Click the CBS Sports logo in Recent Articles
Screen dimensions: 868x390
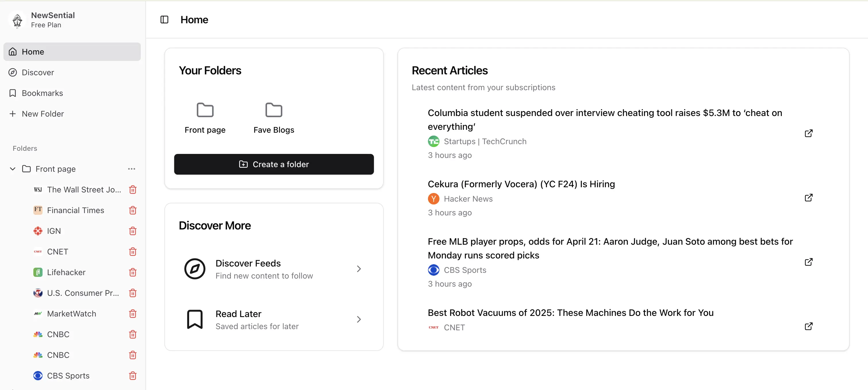point(433,270)
